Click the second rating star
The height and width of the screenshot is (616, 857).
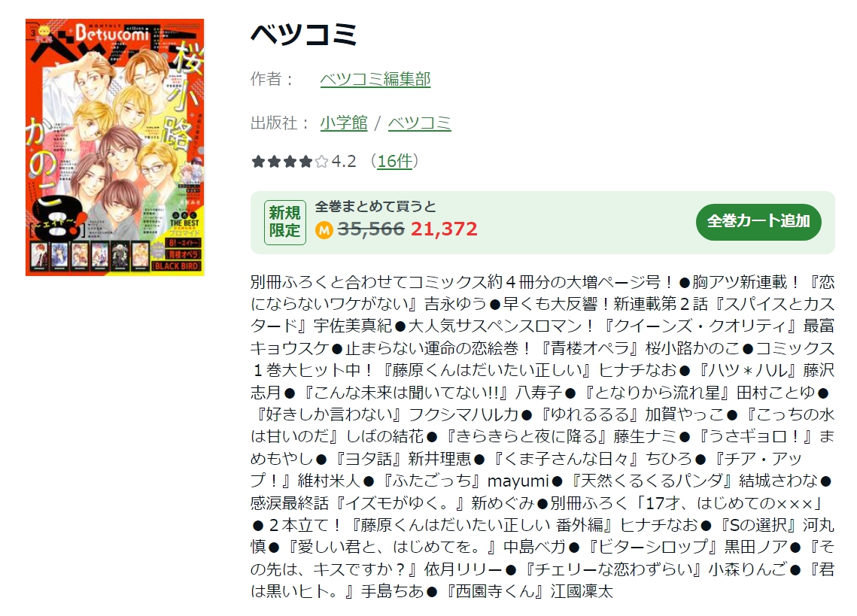pyautogui.click(x=274, y=162)
